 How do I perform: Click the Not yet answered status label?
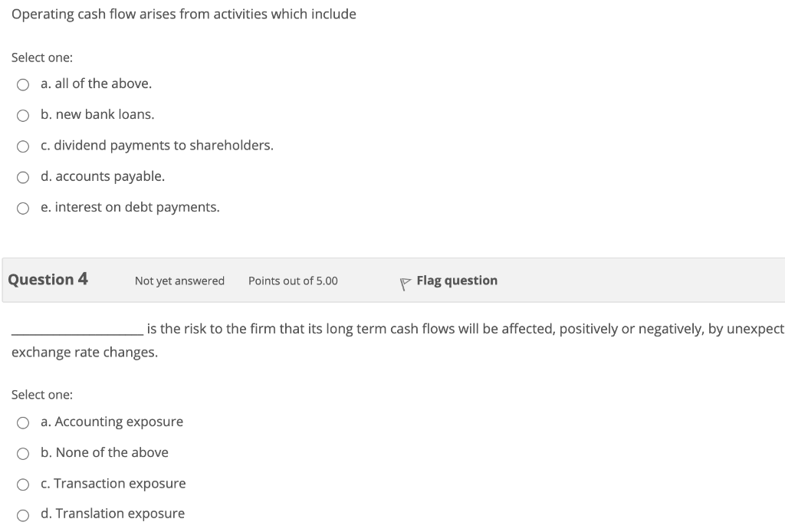coord(179,281)
